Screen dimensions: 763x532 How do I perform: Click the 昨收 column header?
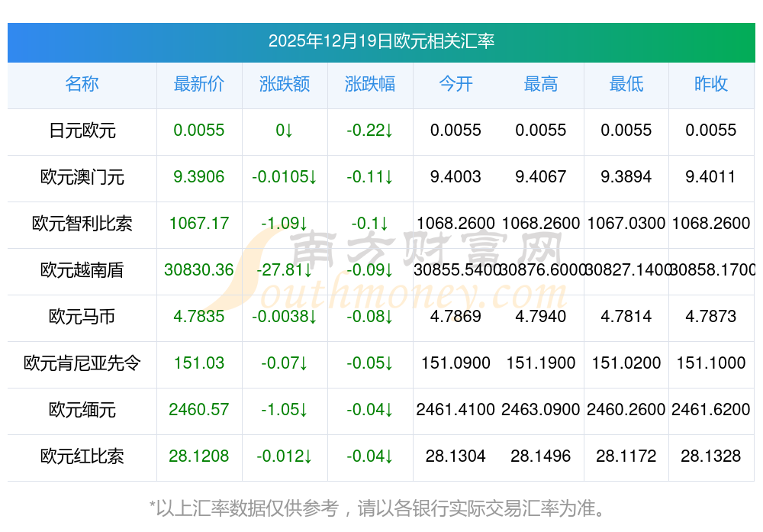[711, 84]
